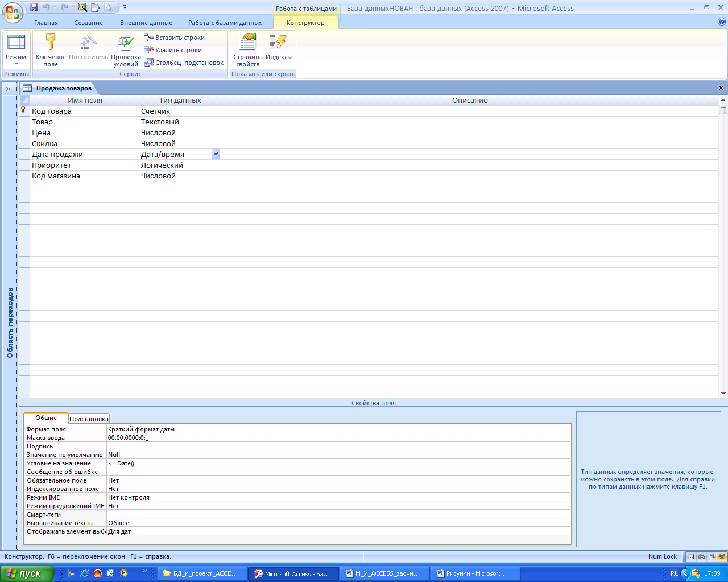Expand the navigation pane chevron
728x582 pixels.
(9, 89)
